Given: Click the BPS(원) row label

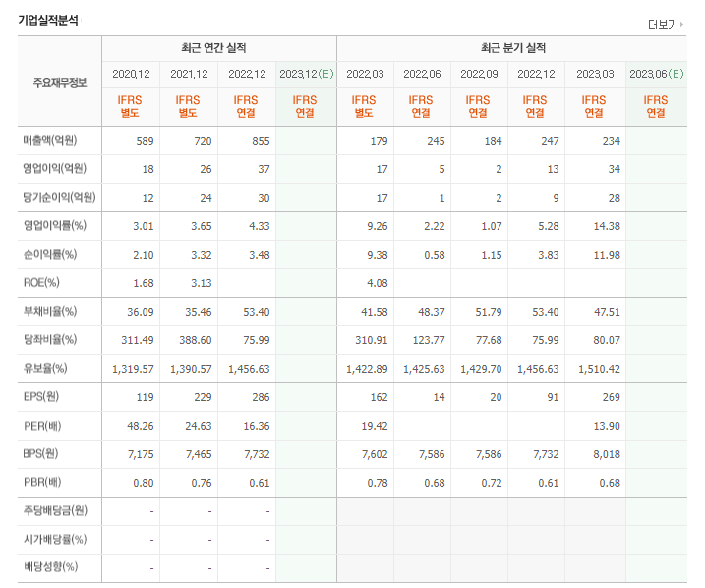Looking at the screenshot, I should pos(40,453).
